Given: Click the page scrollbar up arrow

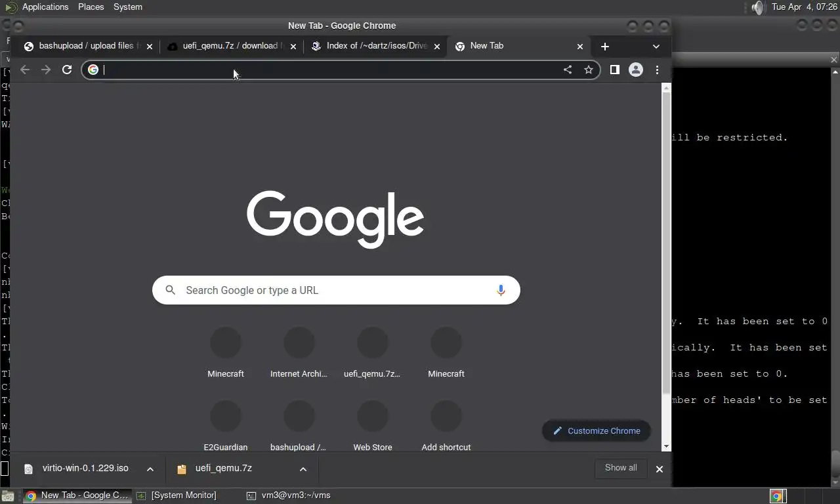Looking at the screenshot, I should tap(667, 88).
